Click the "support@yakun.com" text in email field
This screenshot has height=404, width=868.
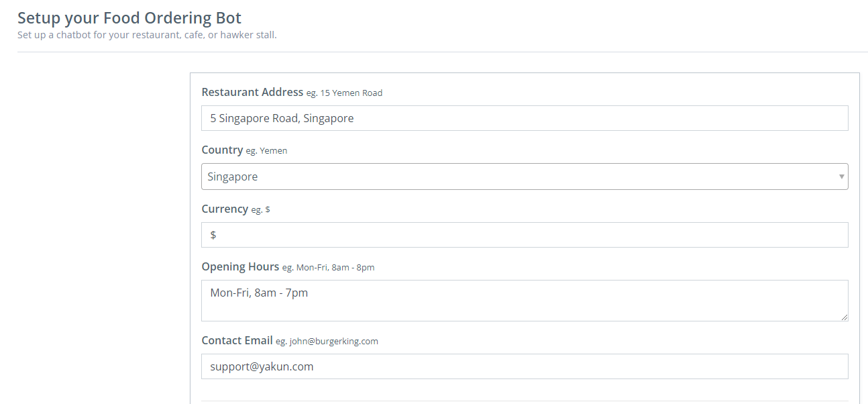coord(262,366)
